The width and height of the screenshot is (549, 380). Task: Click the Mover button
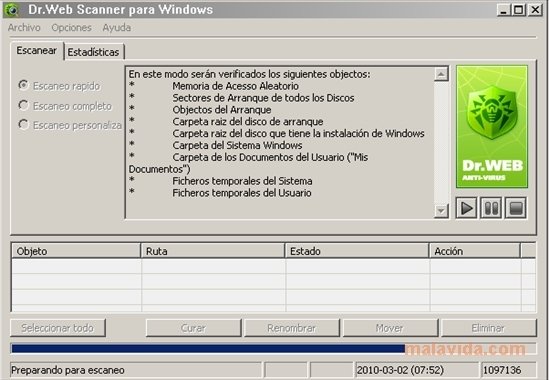(390, 328)
